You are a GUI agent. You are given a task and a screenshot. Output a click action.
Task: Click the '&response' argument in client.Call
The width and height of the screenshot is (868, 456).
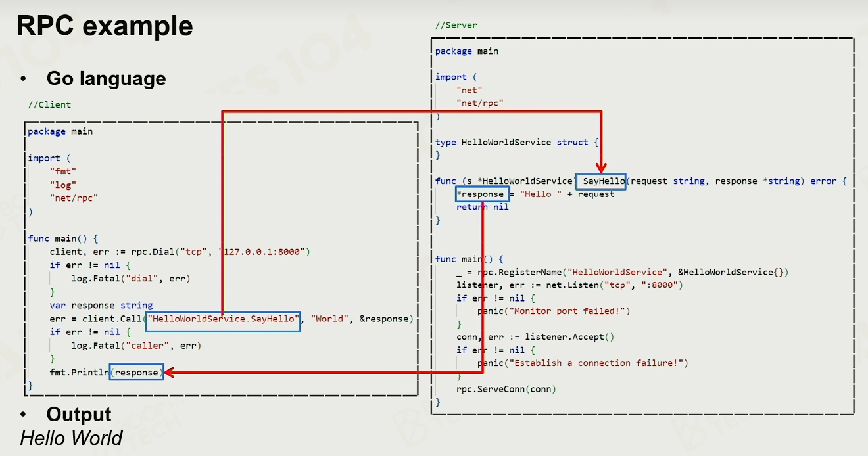click(383, 319)
